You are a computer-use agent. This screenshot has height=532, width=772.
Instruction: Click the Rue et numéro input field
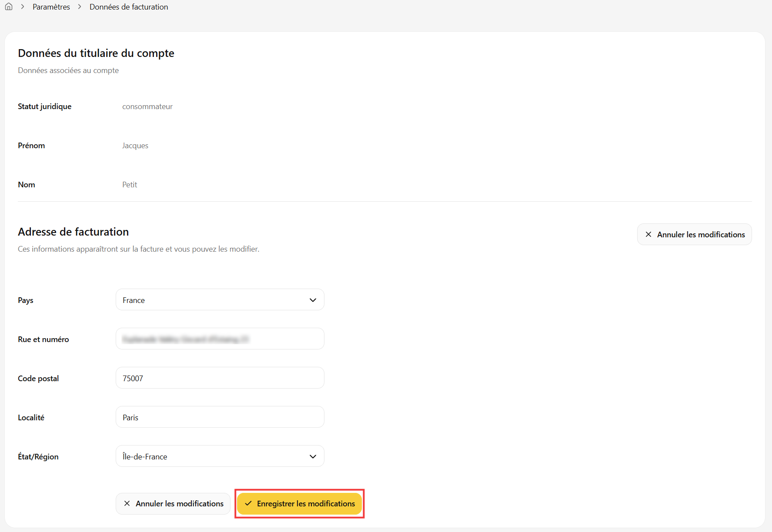coord(220,339)
